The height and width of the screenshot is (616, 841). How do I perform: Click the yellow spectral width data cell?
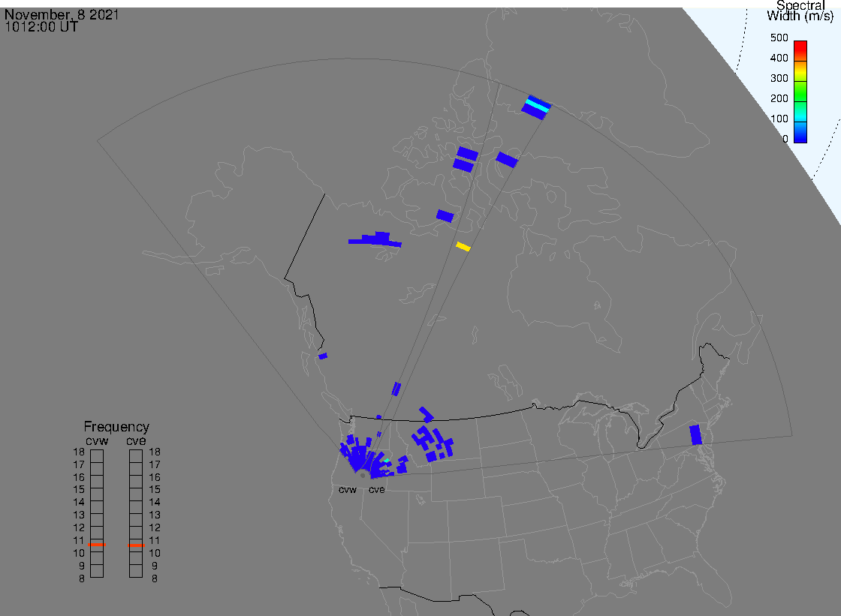point(463,246)
